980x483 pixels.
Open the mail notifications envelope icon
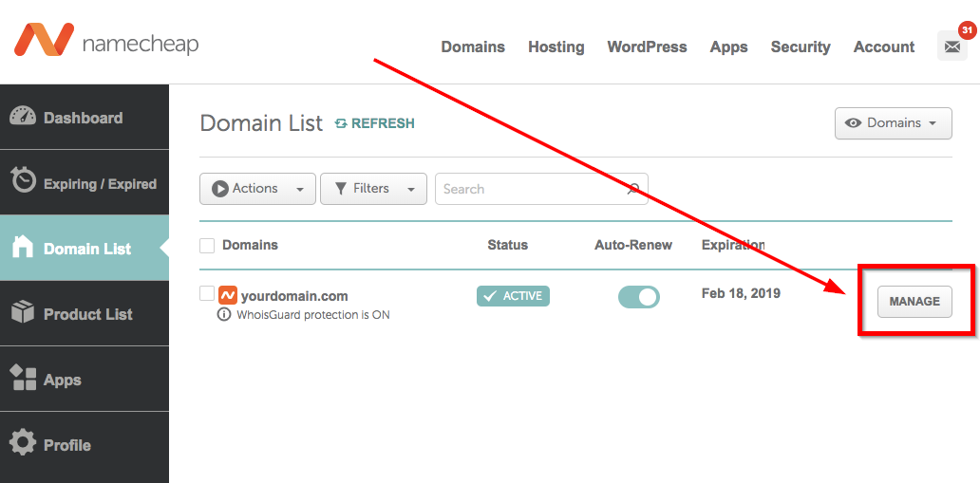coord(952,46)
